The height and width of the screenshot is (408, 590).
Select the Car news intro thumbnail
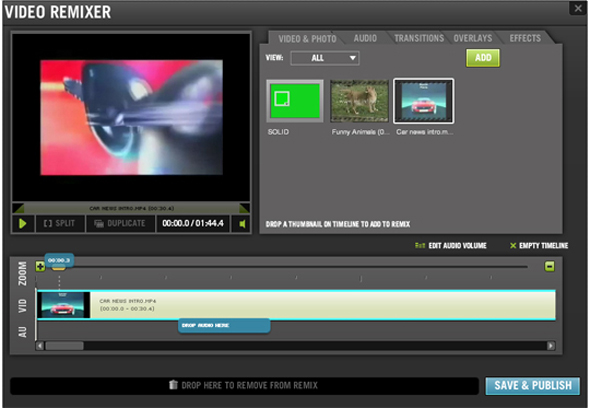click(424, 101)
